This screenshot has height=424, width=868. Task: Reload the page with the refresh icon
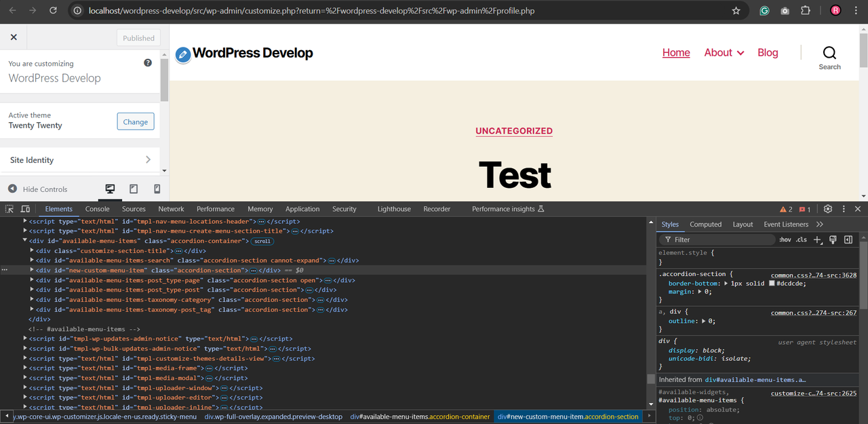pos(53,11)
